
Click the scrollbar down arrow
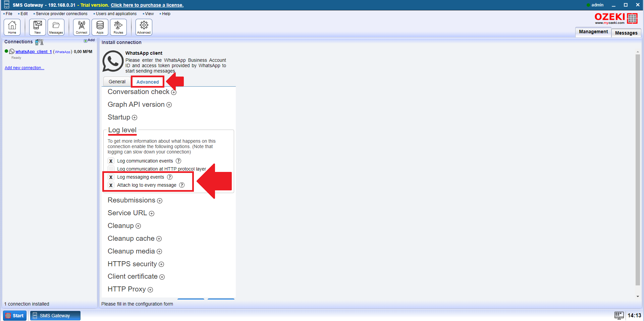coord(638,296)
